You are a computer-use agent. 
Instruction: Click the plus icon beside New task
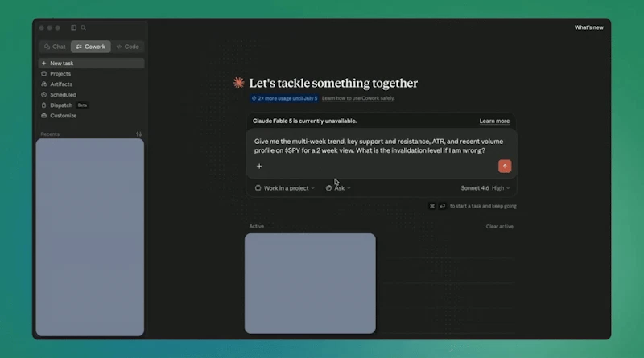[x=44, y=64]
